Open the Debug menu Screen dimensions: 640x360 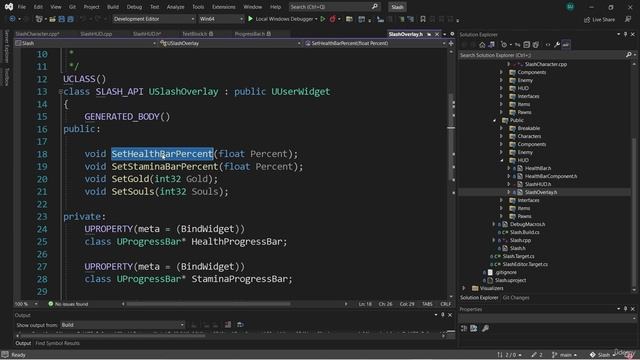click(x=134, y=7)
